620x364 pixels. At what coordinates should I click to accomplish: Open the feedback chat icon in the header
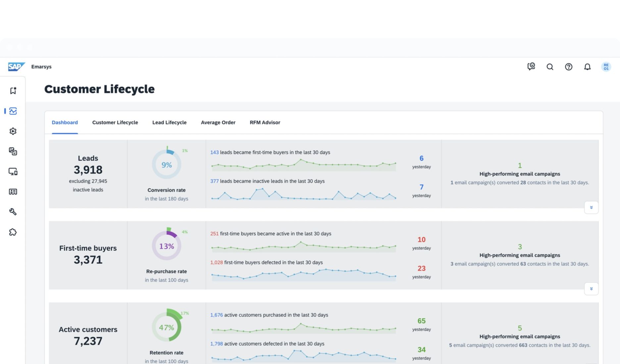pos(531,67)
